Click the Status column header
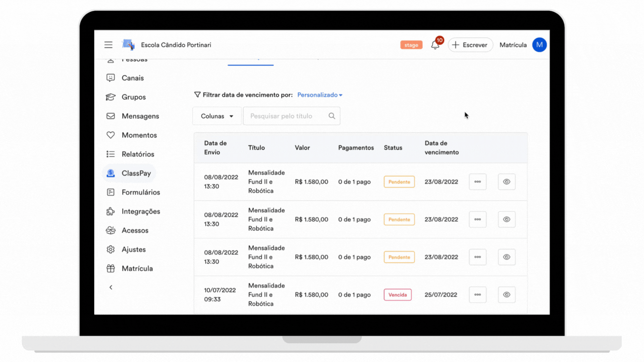This screenshot has height=362, width=644. point(393,147)
